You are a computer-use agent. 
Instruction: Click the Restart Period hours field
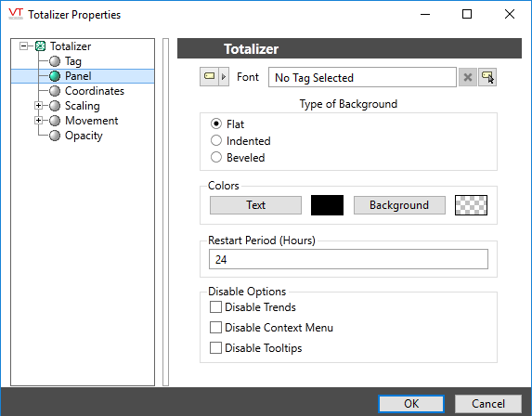[x=348, y=259]
